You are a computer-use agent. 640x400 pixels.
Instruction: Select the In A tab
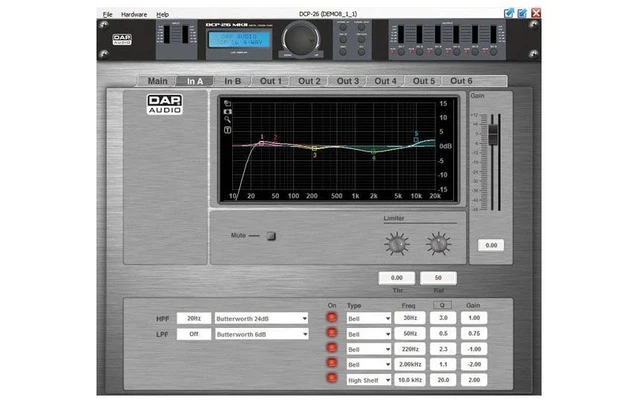195,81
